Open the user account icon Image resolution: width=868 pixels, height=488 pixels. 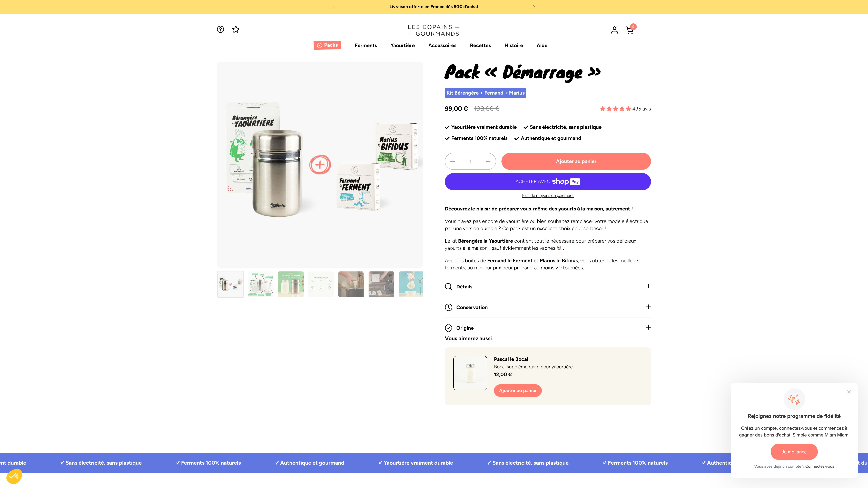[614, 30]
